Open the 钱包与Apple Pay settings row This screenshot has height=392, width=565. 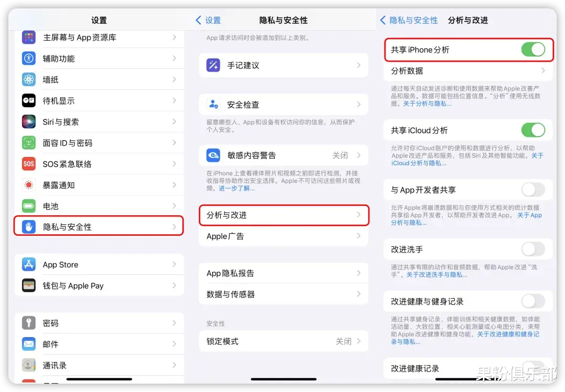(x=99, y=285)
